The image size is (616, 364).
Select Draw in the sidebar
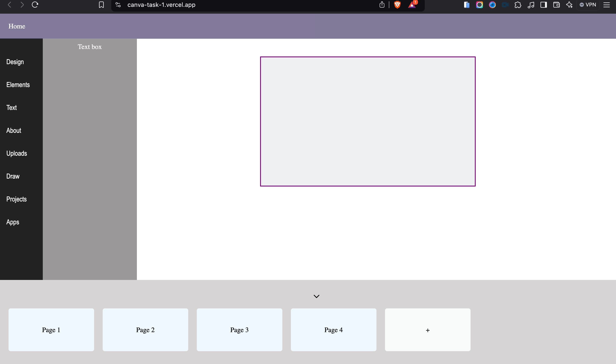coord(13,176)
